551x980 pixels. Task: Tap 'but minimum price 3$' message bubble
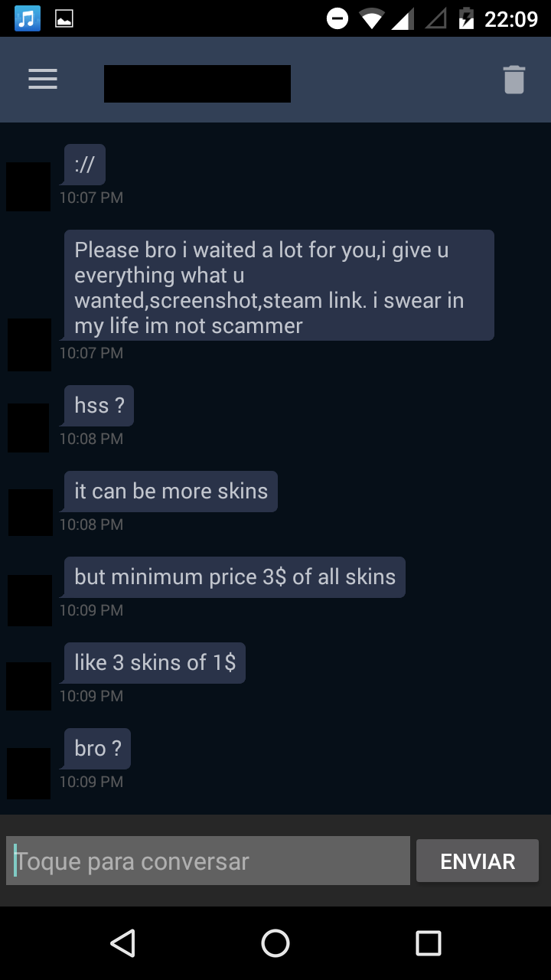pyautogui.click(x=235, y=577)
